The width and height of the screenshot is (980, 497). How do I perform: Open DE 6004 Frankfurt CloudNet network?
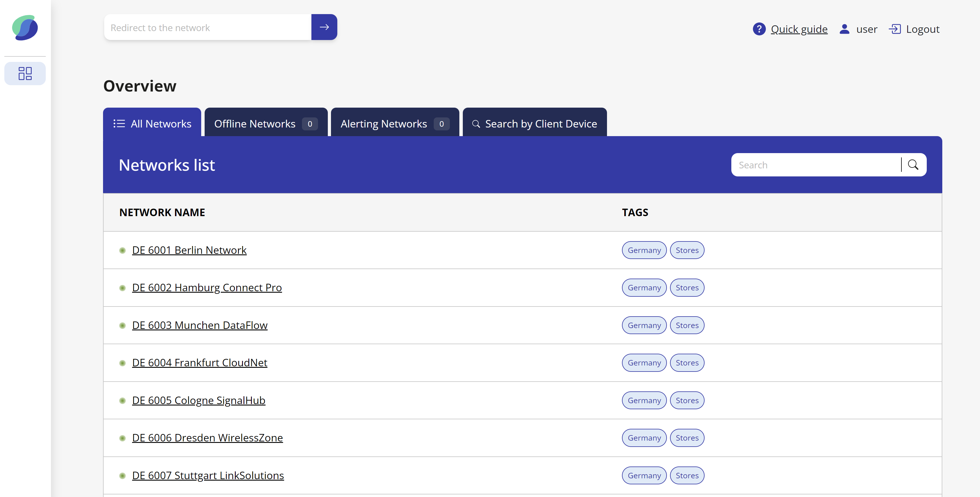pos(199,362)
